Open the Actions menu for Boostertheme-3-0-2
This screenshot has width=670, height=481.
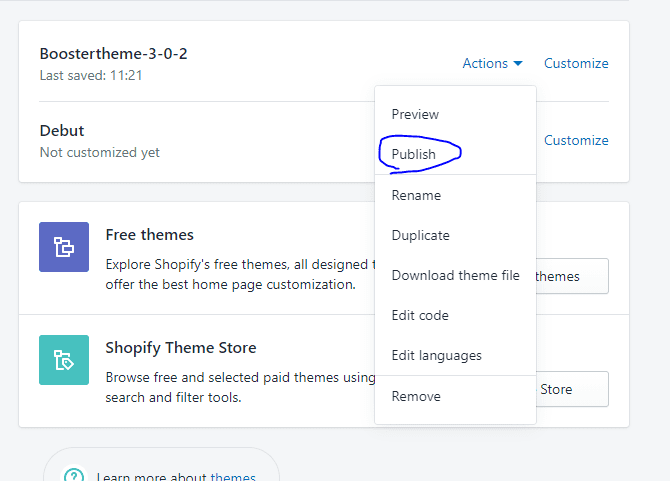[493, 63]
